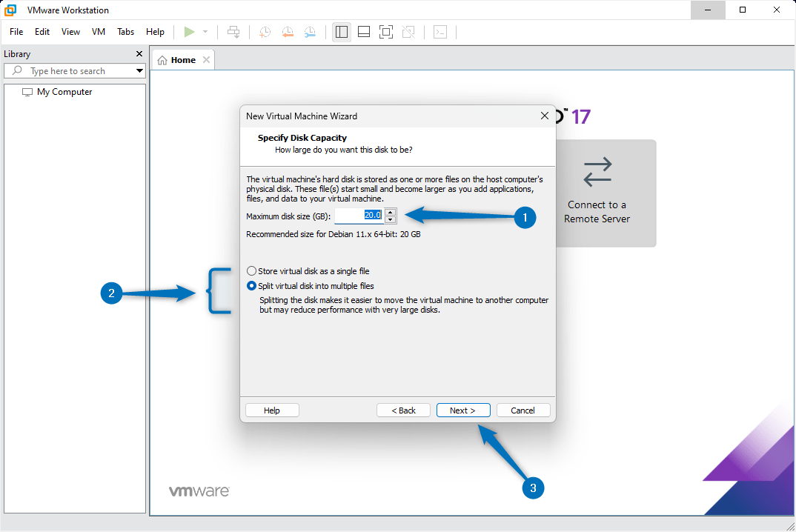Image resolution: width=796 pixels, height=532 pixels.
Task: Select the Store virtual disk as single file option
Action: (x=251, y=270)
